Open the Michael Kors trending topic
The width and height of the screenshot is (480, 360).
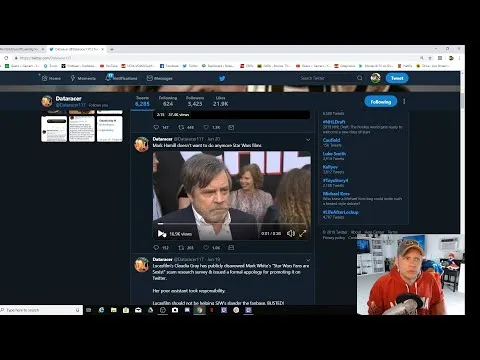click(x=336, y=194)
